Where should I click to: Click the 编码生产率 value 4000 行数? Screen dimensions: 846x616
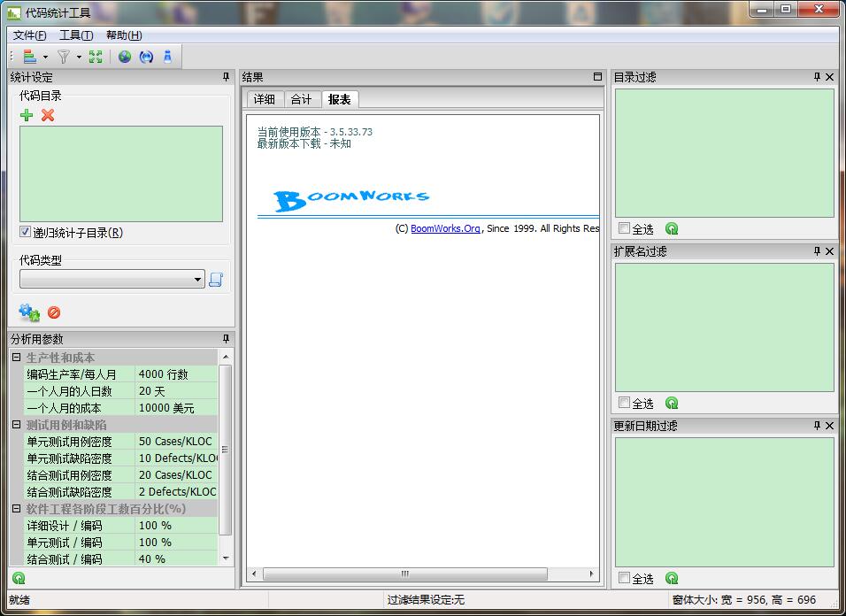175,374
